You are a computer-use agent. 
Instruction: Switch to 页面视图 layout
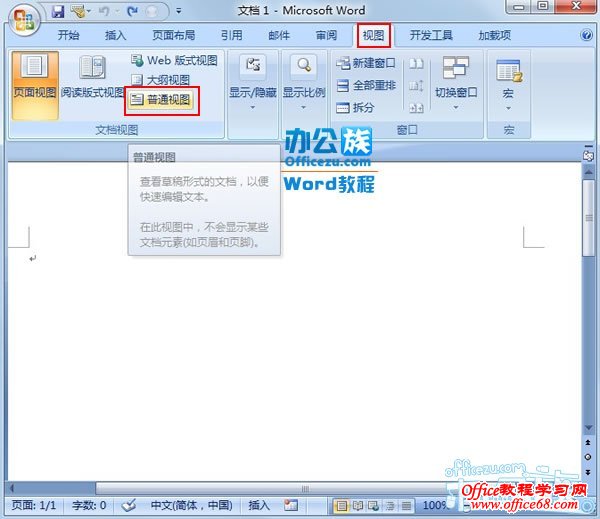coord(35,85)
